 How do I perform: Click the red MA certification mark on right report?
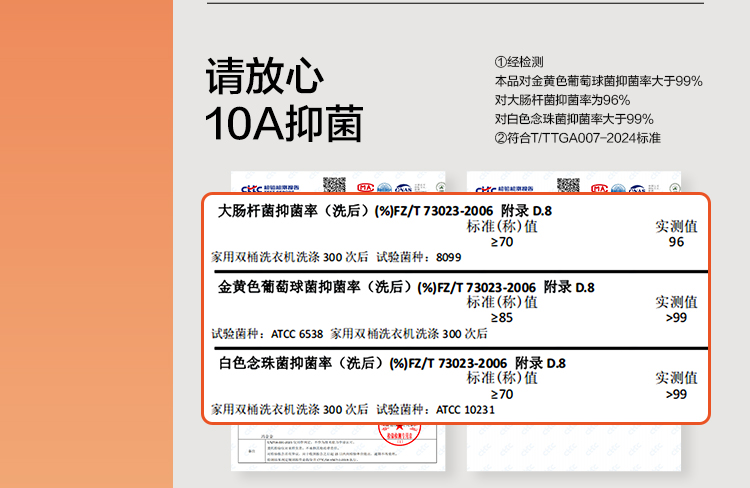tap(601, 187)
